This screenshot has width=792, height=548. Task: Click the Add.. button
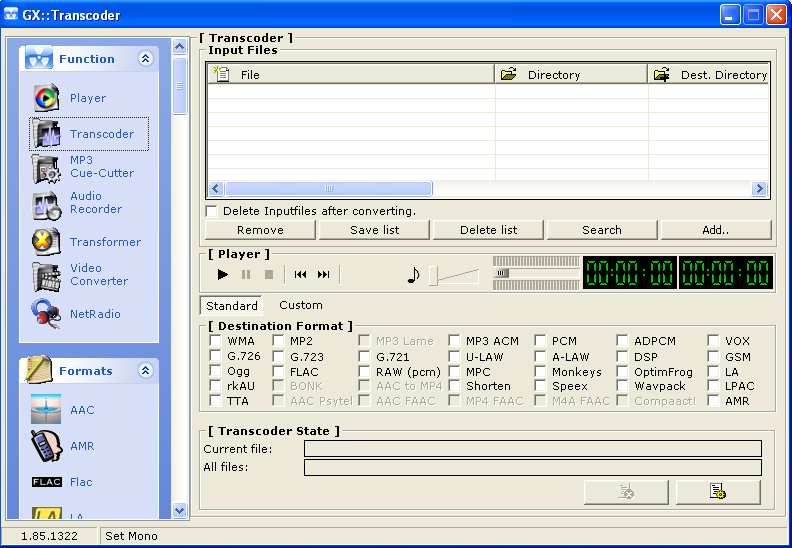715,230
